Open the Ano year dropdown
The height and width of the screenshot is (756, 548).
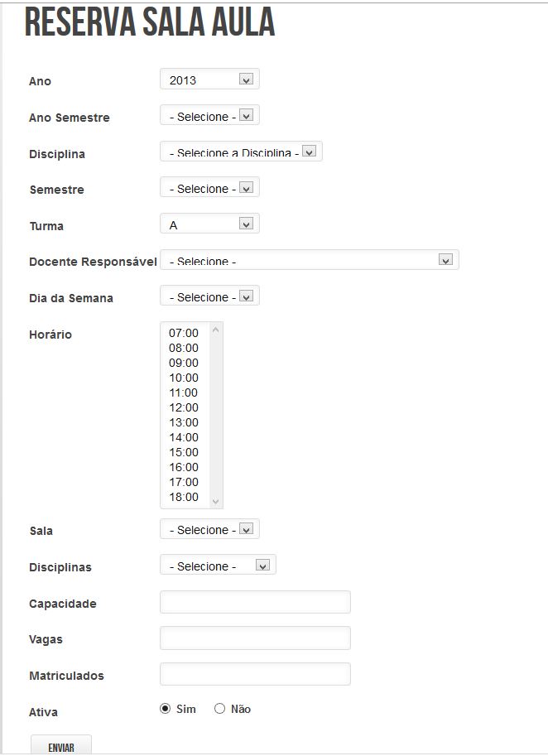point(209,79)
